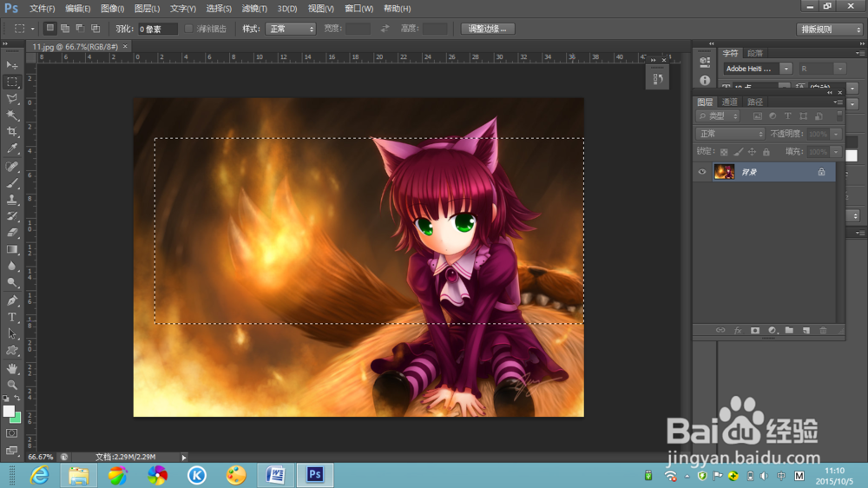The image size is (868, 488).
Task: Click the add layer mask icon
Action: click(x=754, y=330)
